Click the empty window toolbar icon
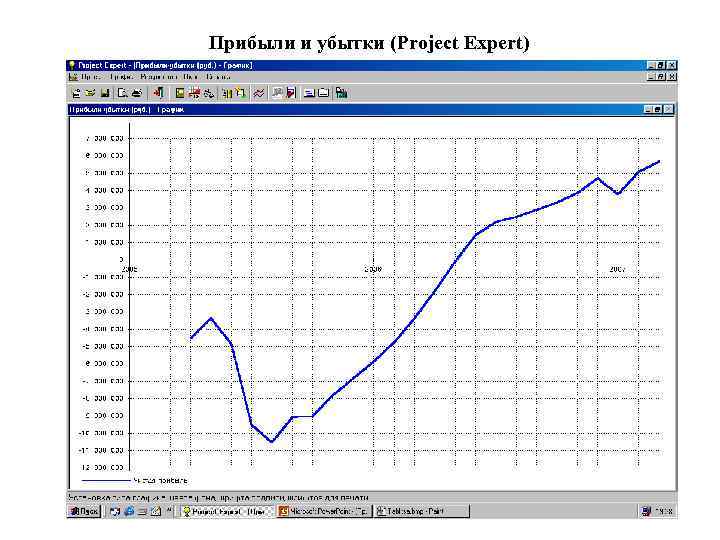Screen dimensions: 720x540 click(324, 93)
